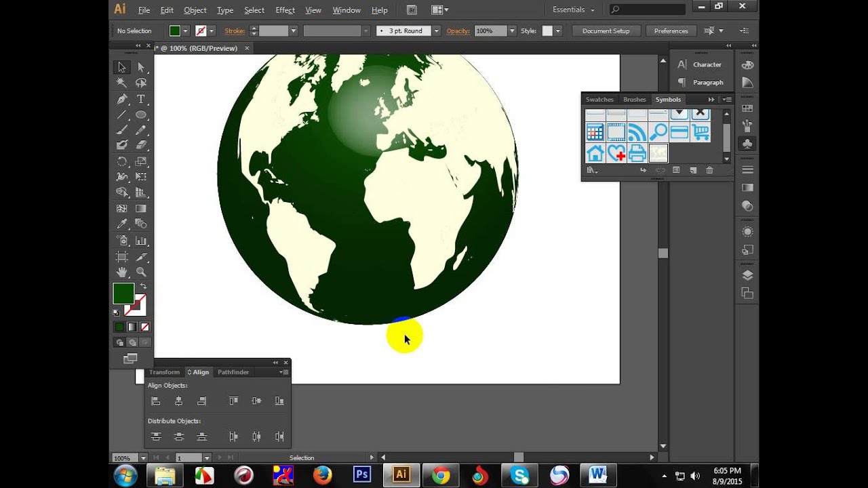Open stroke color dropdown in control bar
This screenshot has height=488, width=868.
(x=212, y=31)
